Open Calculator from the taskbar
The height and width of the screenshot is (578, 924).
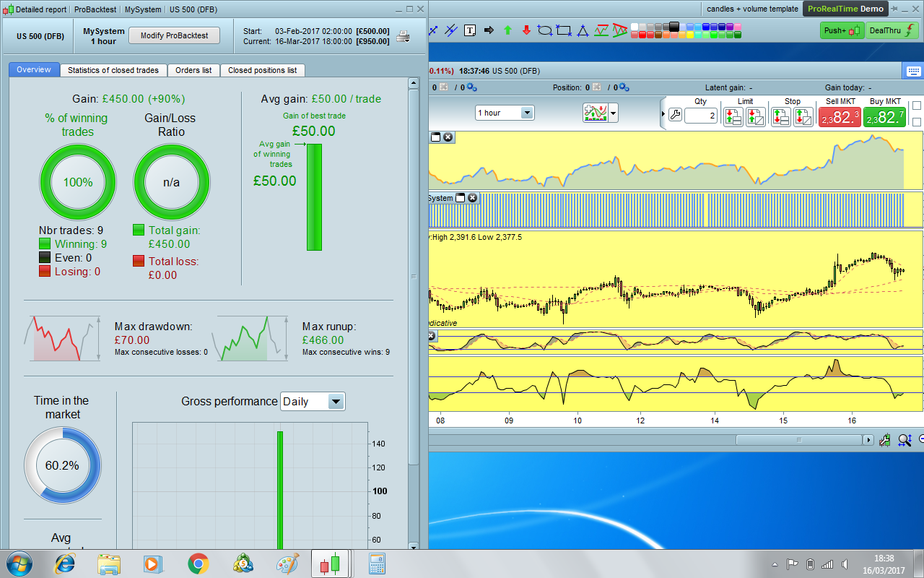377,564
